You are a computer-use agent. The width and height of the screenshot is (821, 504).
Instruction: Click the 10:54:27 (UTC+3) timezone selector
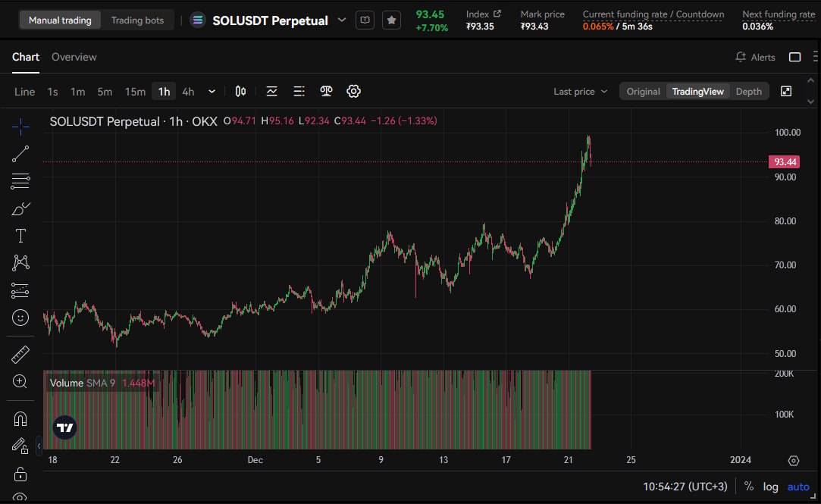[x=685, y=487]
